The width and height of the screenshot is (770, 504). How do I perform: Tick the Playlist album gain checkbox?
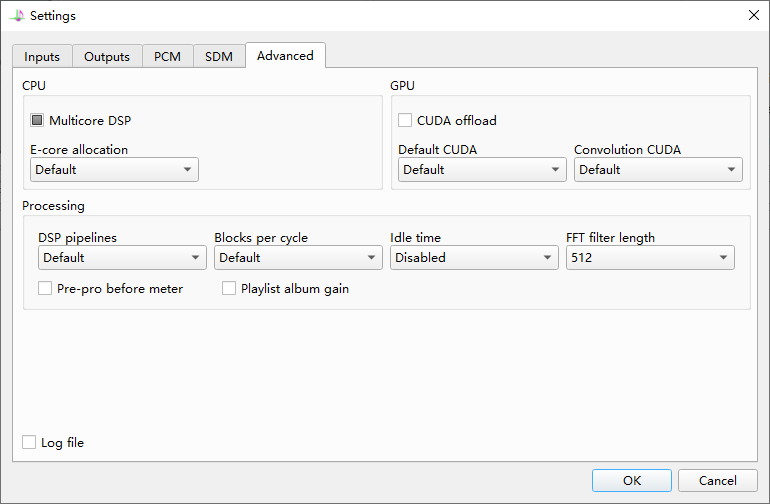(x=229, y=289)
